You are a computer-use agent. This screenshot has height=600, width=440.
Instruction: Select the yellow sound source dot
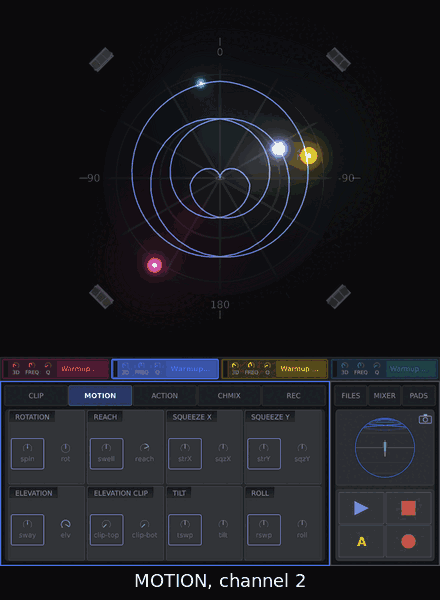(308, 155)
